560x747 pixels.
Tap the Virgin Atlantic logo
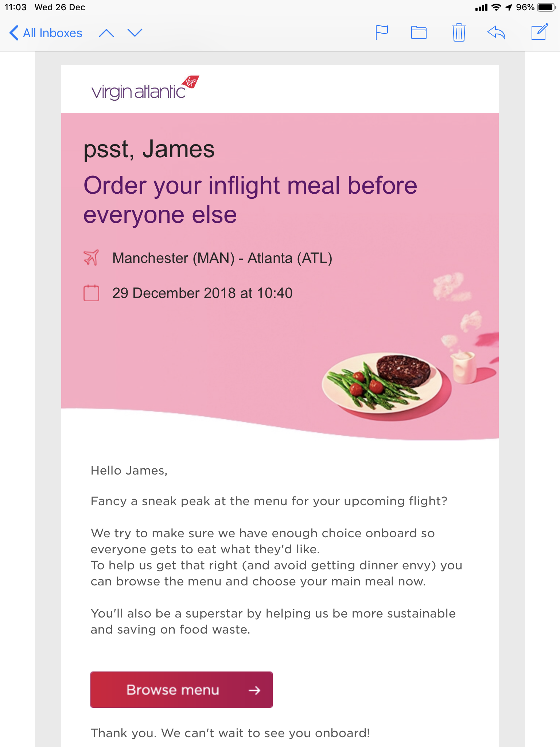pyautogui.click(x=145, y=88)
